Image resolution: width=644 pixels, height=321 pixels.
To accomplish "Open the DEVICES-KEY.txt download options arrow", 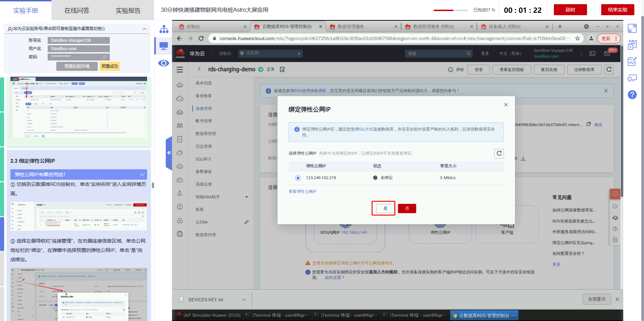I will 244,300.
